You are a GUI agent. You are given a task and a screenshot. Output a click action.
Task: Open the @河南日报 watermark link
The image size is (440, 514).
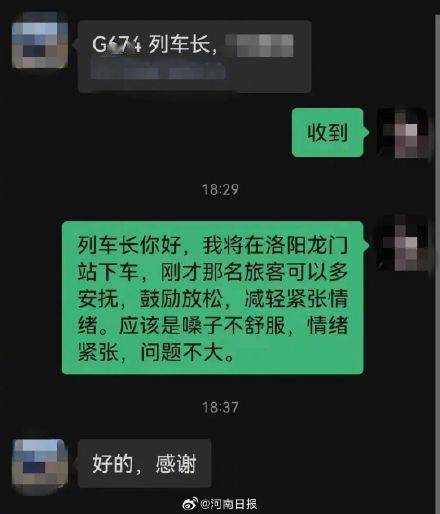tap(229, 504)
